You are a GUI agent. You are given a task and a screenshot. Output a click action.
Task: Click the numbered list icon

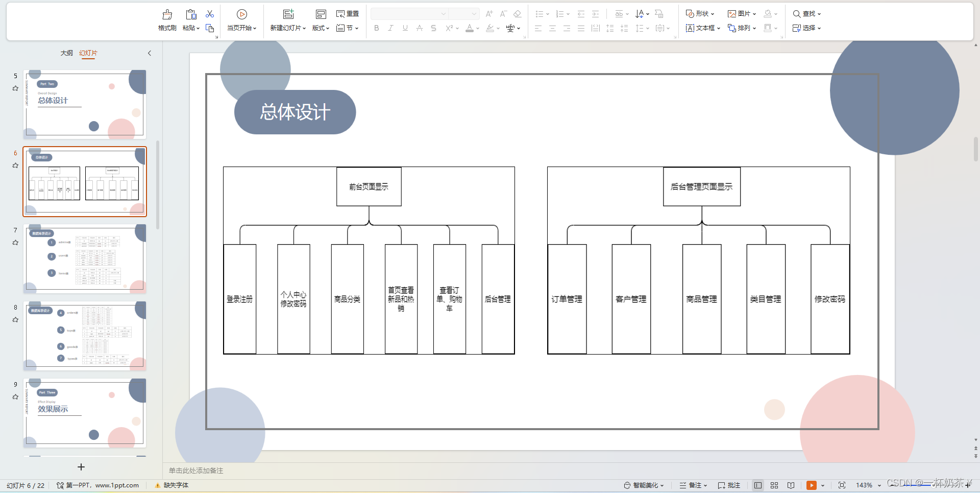pos(560,14)
